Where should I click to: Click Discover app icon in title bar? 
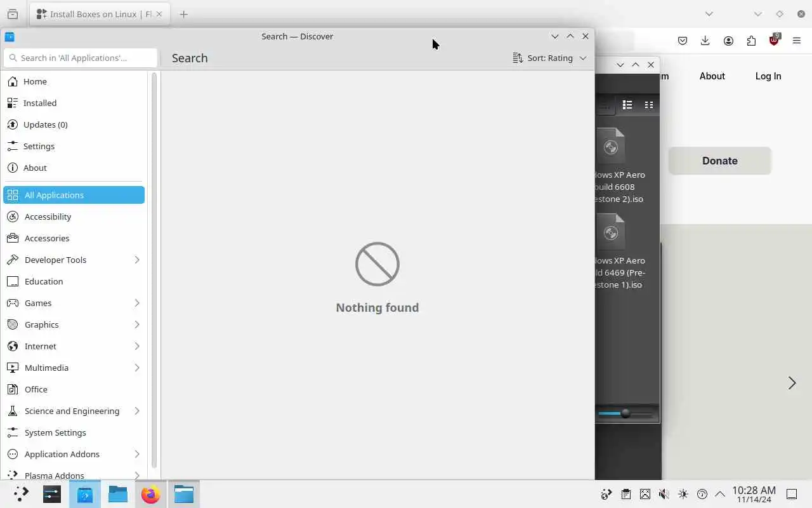10,36
